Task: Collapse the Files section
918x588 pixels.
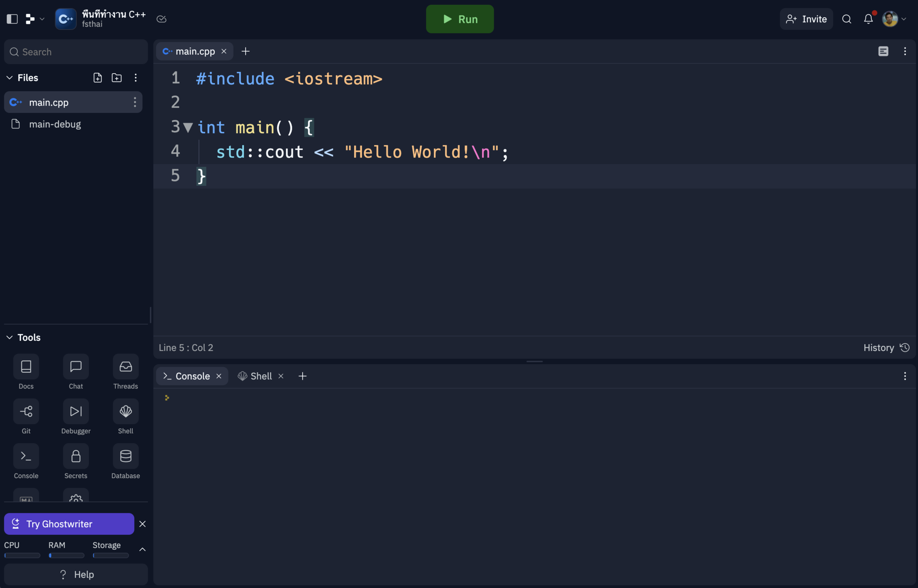Action: tap(10, 78)
